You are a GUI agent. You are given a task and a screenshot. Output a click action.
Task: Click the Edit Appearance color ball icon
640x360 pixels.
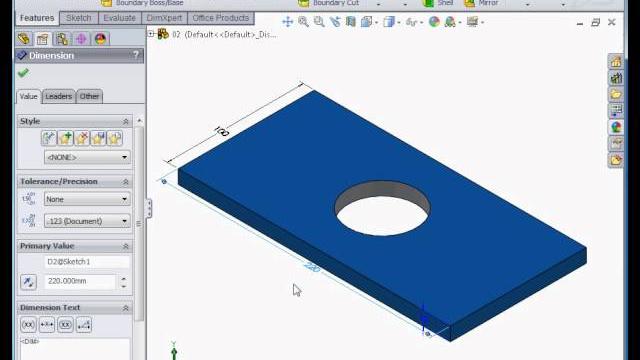coord(434,22)
